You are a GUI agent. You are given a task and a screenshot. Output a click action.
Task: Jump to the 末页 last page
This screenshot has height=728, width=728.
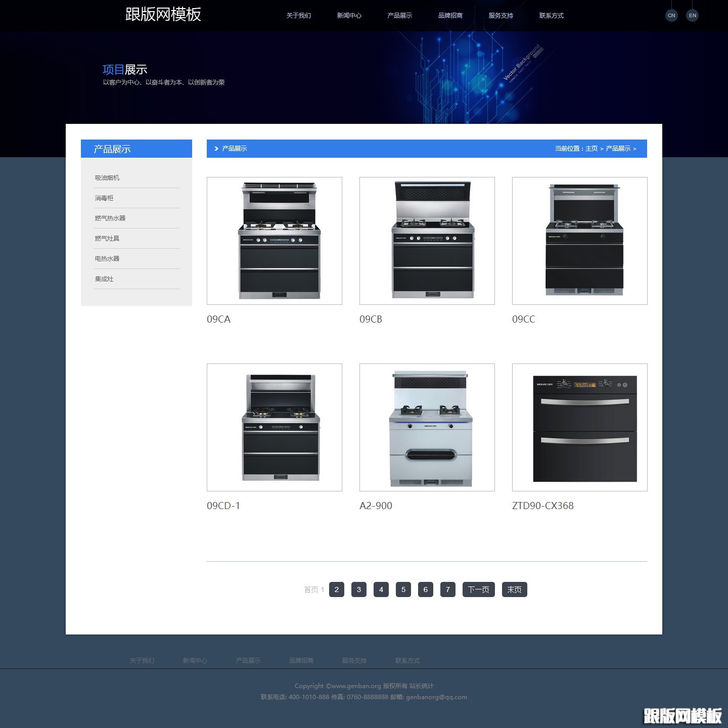point(514,589)
